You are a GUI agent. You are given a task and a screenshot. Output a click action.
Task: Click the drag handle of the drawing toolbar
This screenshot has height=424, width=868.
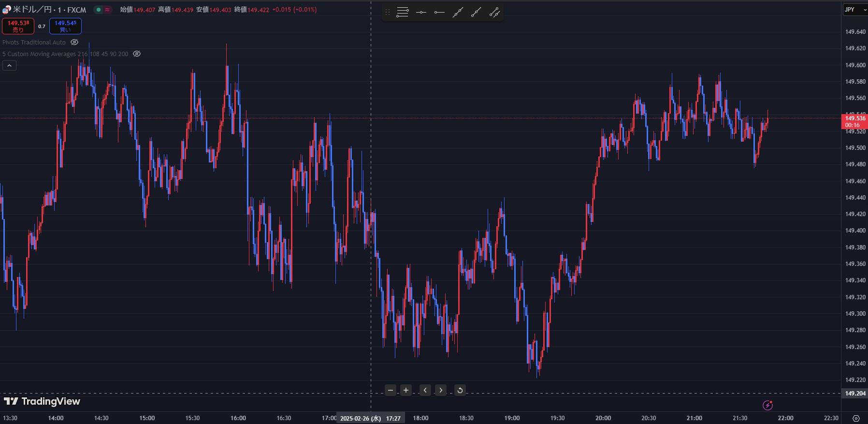[387, 13]
